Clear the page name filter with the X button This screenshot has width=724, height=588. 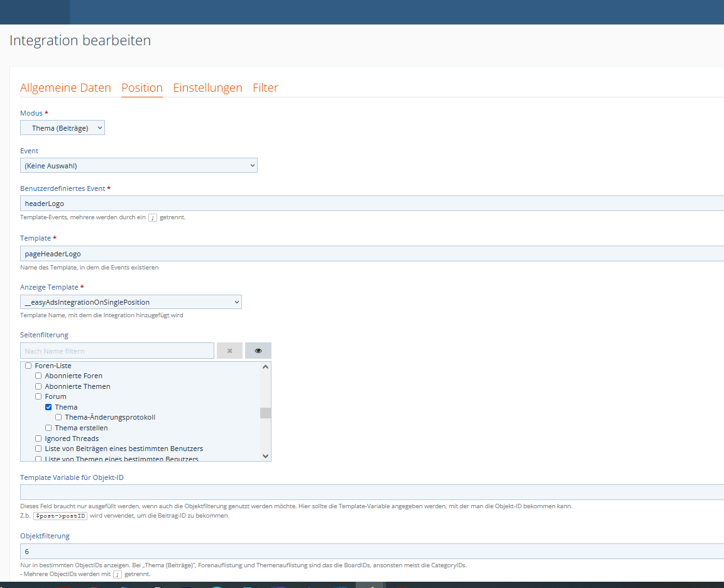229,351
